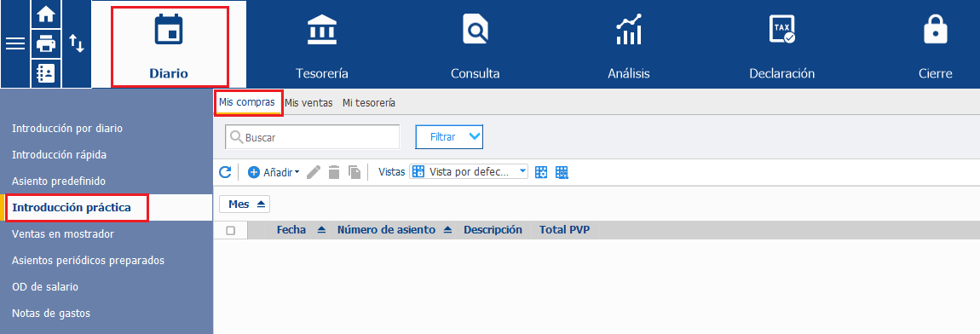Click the pencil edit icon
This screenshot has width=980, height=334.
click(314, 172)
